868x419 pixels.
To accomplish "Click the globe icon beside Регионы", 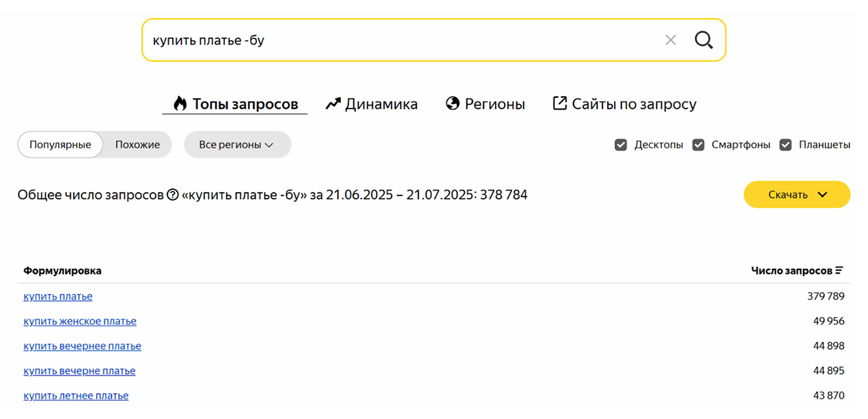I will [452, 103].
